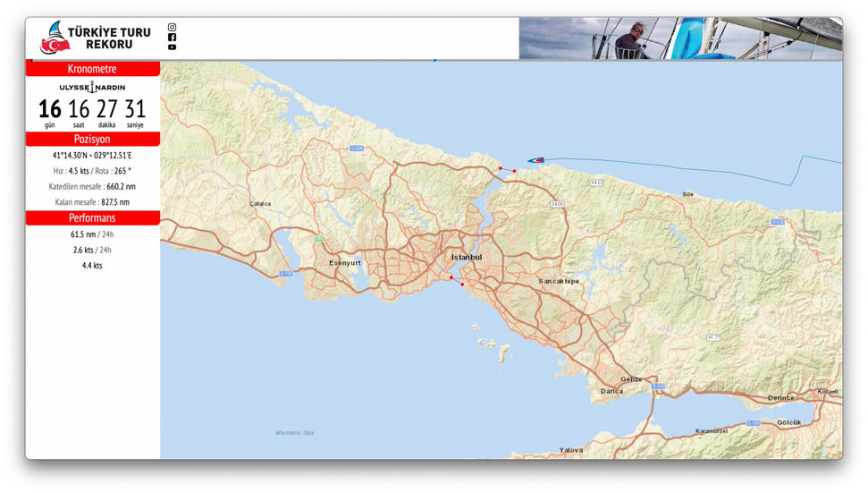Click the Darıca label on the map
868x493 pixels.
611,390
